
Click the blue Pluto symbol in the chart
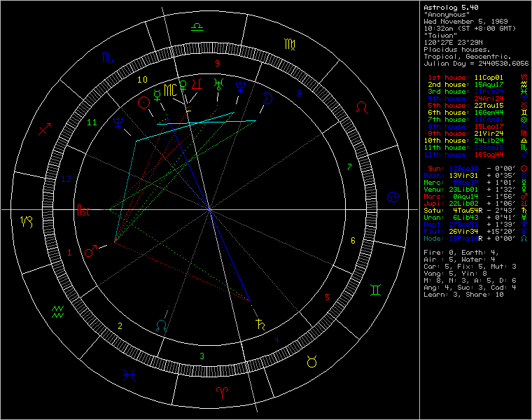coord(240,87)
